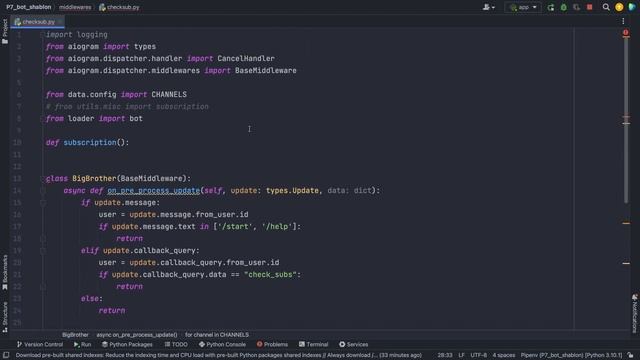Open the Structure tool window
The image size is (640, 360).
[4, 317]
